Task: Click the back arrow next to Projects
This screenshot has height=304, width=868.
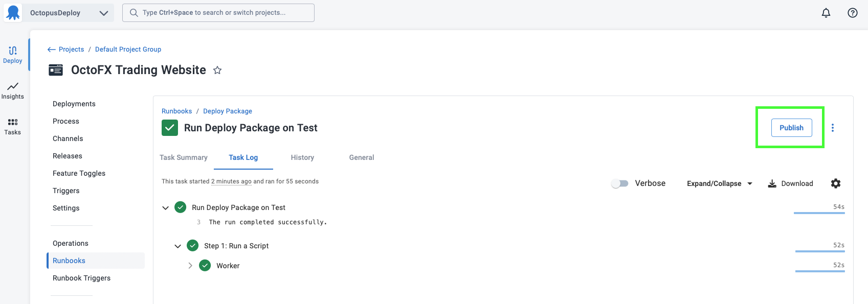Action: coord(51,50)
